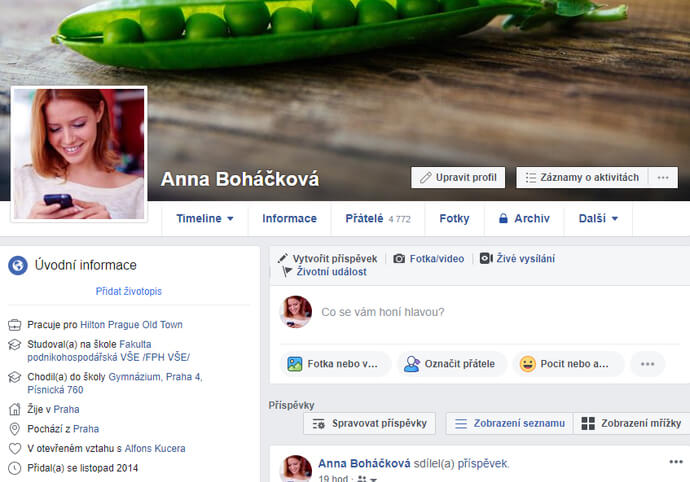Click the person tag icon in Označit přátele
The image size is (690, 482).
[x=412, y=364]
